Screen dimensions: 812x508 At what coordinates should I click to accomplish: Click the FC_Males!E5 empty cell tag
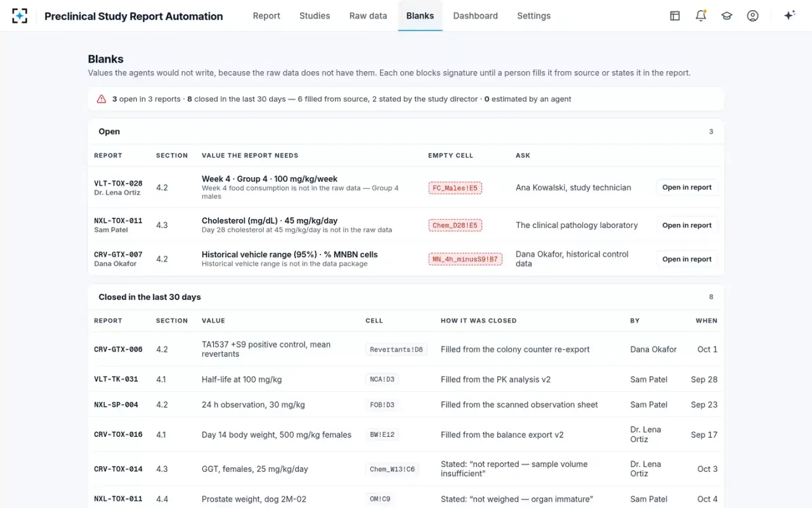point(455,188)
